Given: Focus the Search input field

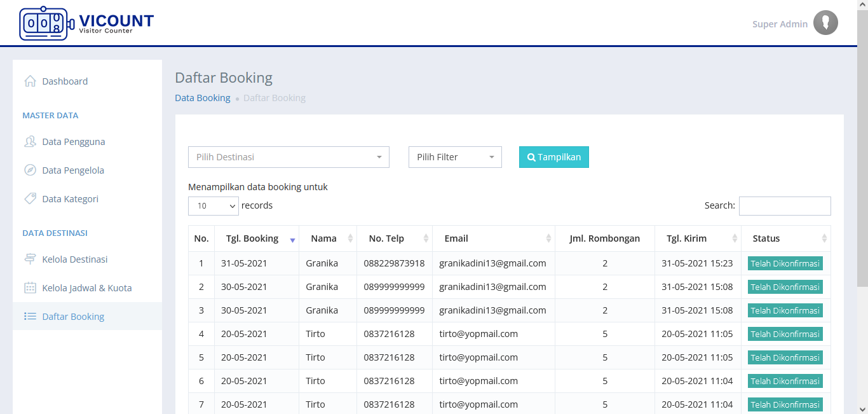Looking at the screenshot, I should point(784,206).
